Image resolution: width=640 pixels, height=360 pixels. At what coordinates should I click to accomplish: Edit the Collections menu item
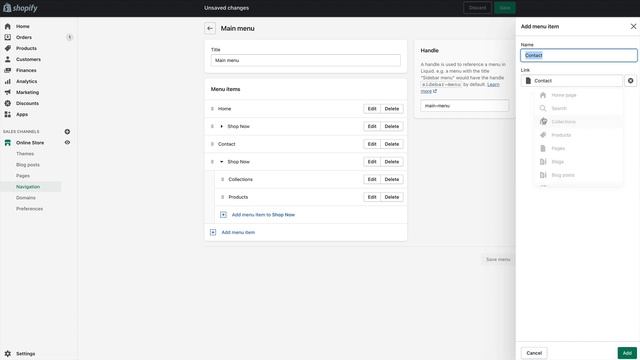[372, 179]
